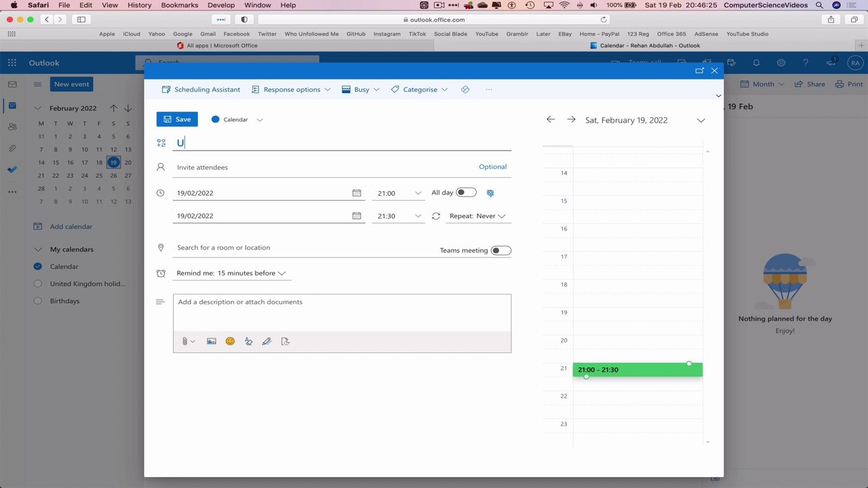Open Response options dropdown

(x=291, y=89)
